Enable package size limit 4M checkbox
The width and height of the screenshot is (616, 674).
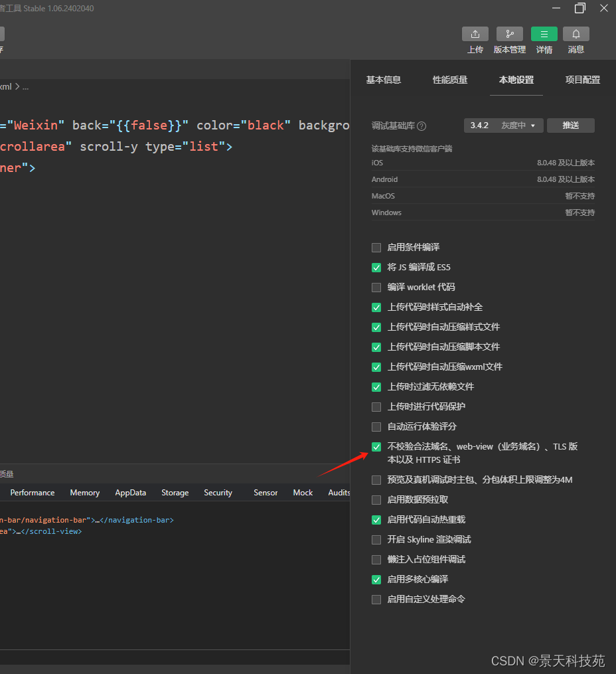[376, 479]
